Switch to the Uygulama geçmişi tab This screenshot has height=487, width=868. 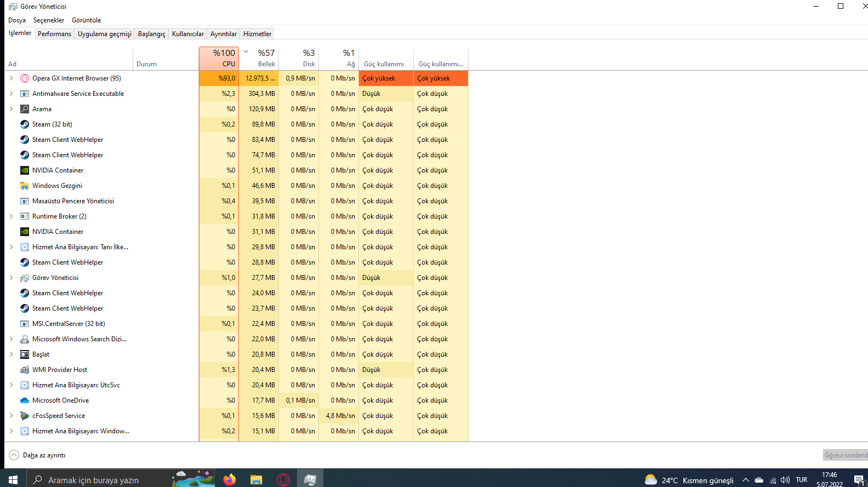coord(105,34)
